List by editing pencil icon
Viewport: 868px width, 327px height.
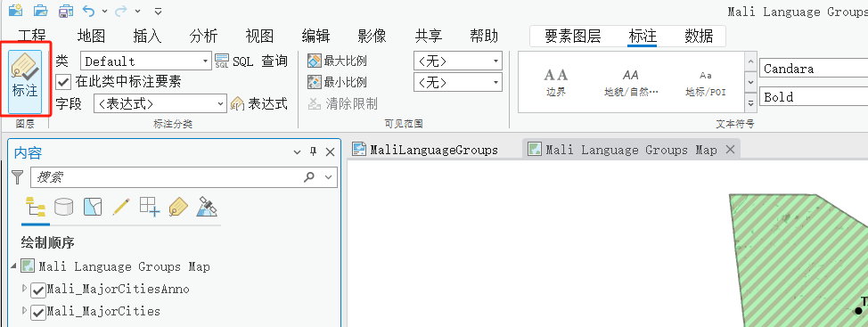(x=120, y=207)
